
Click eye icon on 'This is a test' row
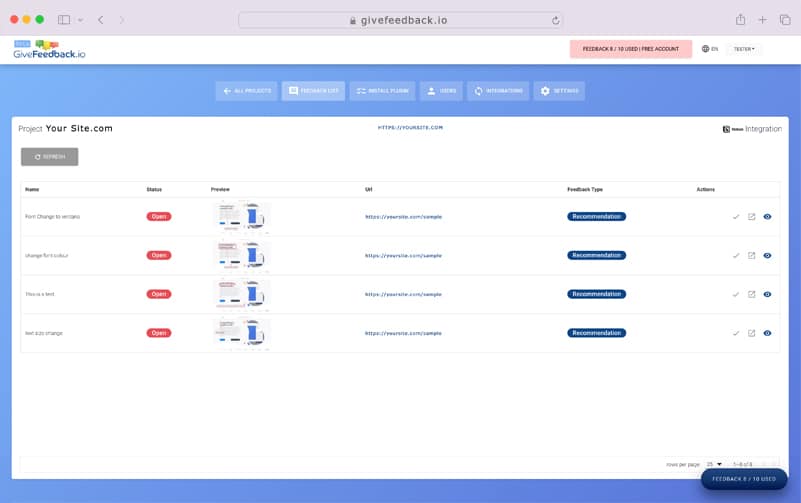[x=767, y=295]
